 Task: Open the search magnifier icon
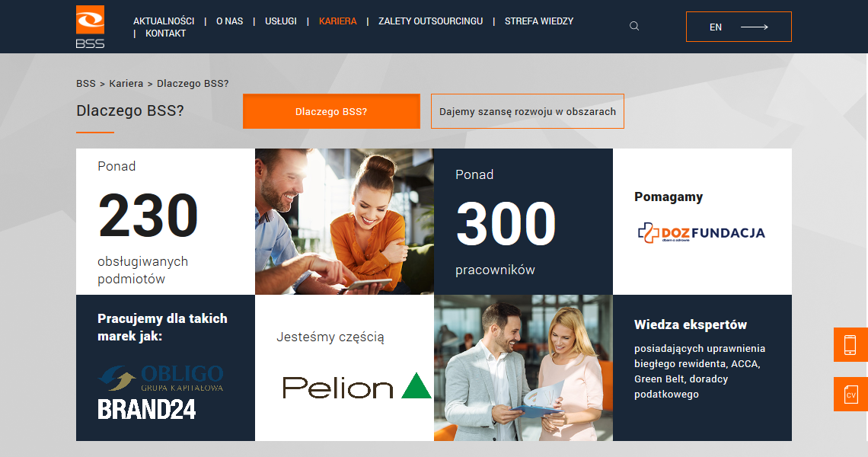coord(634,26)
